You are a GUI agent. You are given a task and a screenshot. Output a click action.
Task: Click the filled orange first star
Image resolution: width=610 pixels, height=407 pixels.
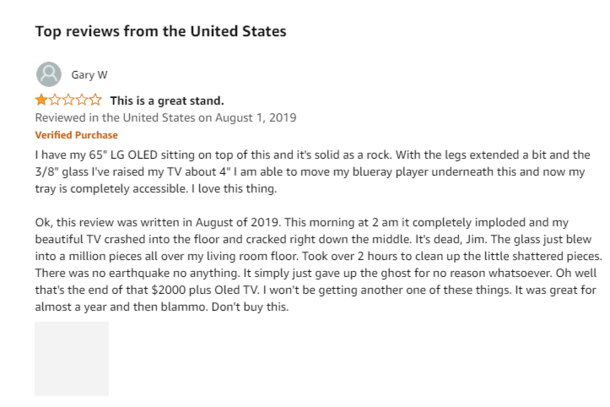pos(41,100)
